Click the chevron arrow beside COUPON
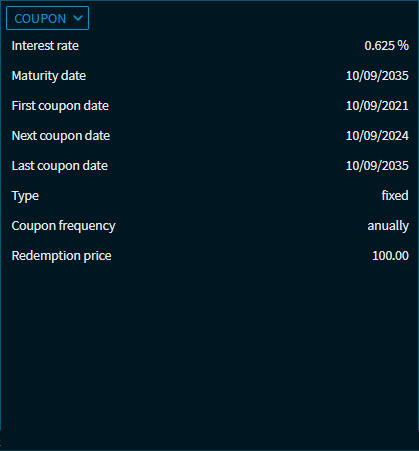Screen dimensions: 419x451 click(78, 18)
